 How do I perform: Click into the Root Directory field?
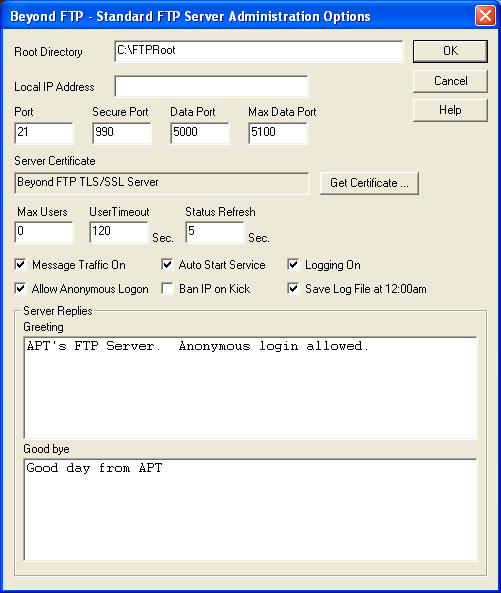coord(259,51)
